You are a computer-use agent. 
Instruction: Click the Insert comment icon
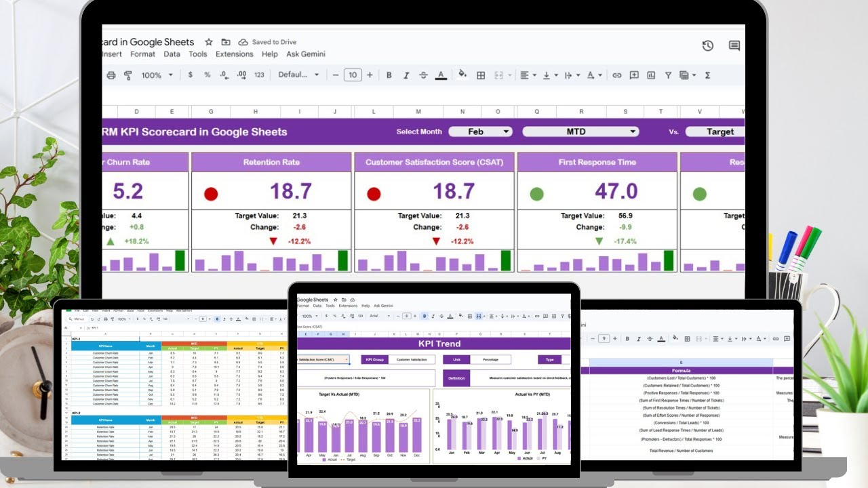pos(634,75)
